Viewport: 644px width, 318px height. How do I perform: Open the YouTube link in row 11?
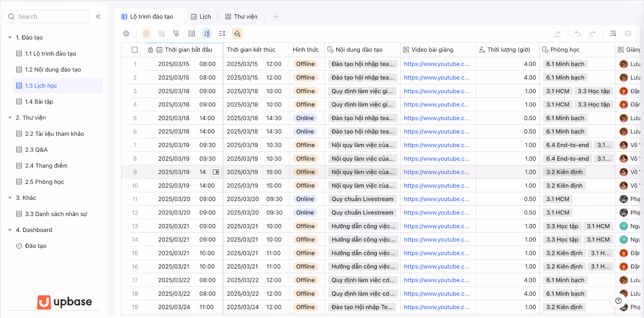pyautogui.click(x=437, y=199)
